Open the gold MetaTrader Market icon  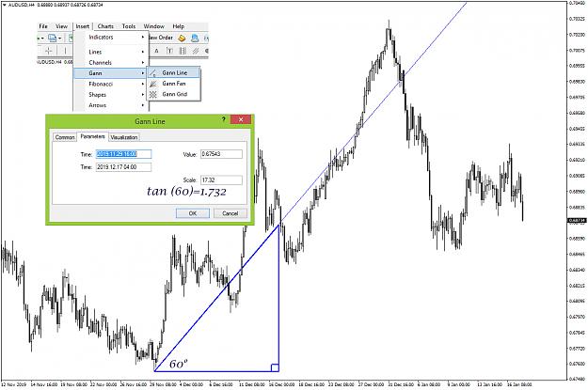pyautogui.click(x=182, y=38)
